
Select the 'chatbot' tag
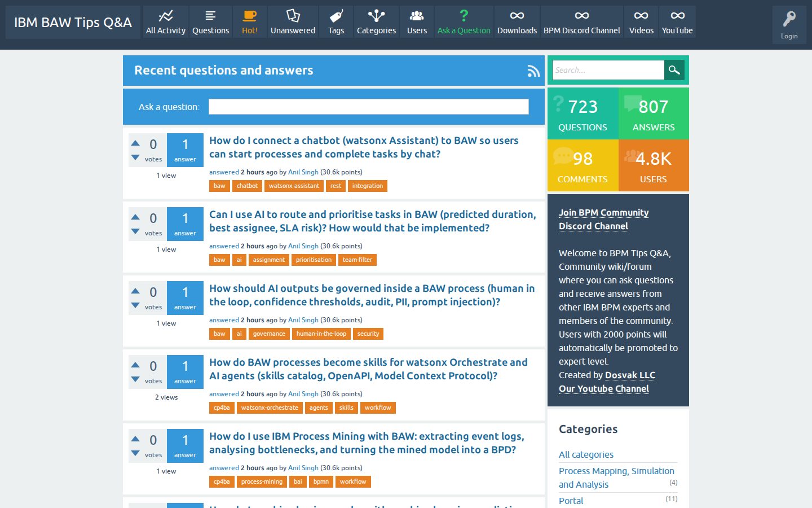pos(247,186)
